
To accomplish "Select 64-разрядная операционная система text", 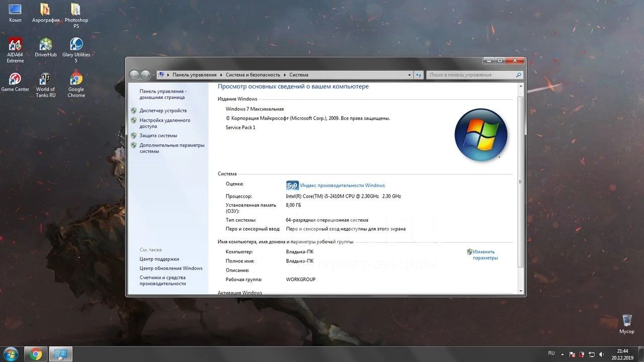I will (x=327, y=220).
